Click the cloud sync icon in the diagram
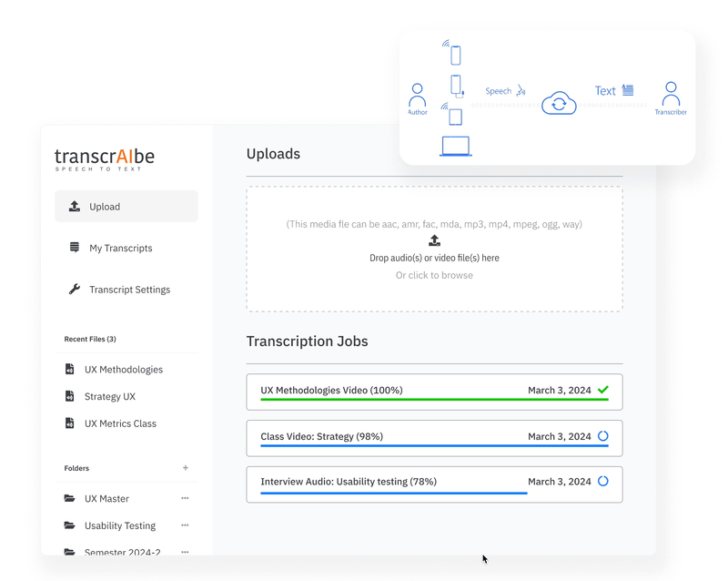The height and width of the screenshot is (581, 728). pyautogui.click(x=559, y=103)
